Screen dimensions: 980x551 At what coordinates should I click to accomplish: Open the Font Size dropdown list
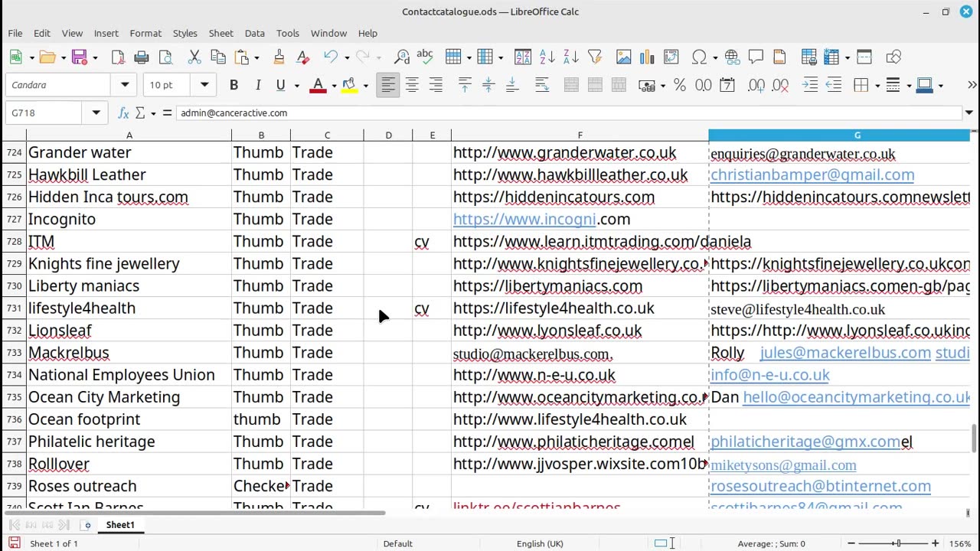(204, 85)
